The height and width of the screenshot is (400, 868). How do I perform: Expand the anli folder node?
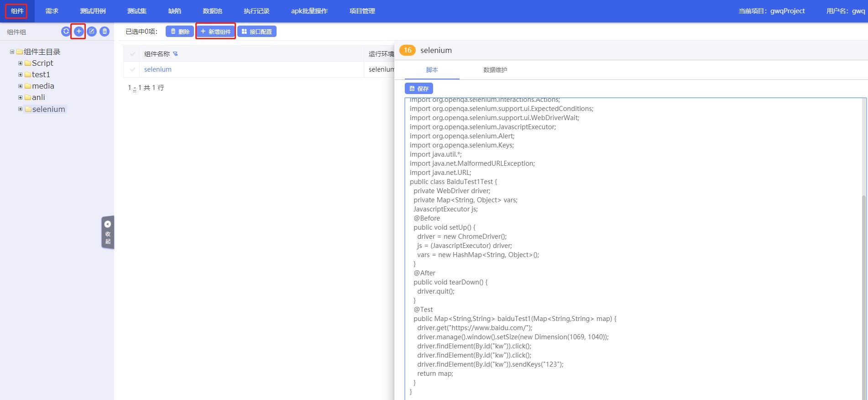pyautogui.click(x=20, y=97)
